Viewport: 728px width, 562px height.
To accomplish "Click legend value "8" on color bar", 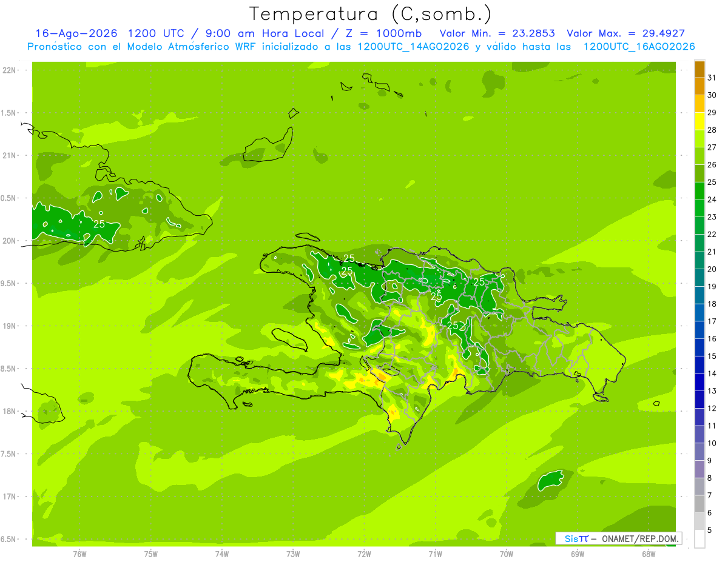I will click(x=710, y=478).
